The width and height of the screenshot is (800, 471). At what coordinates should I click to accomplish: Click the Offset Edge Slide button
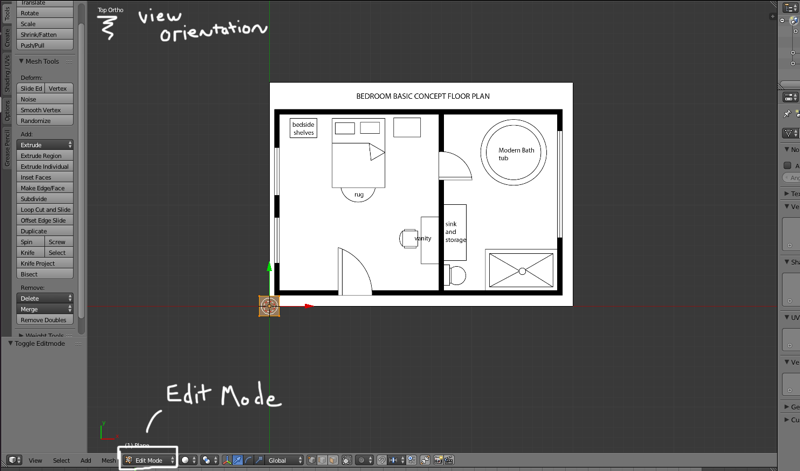(45, 220)
